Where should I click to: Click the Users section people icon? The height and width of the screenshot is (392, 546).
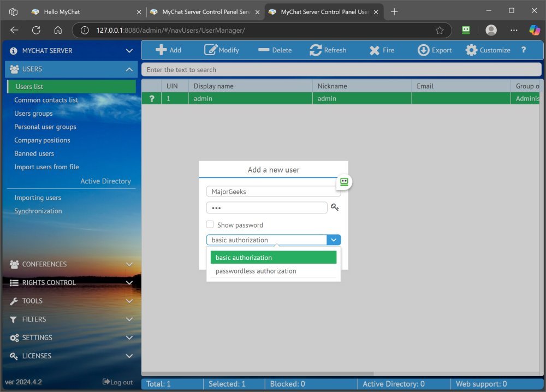[14, 69]
